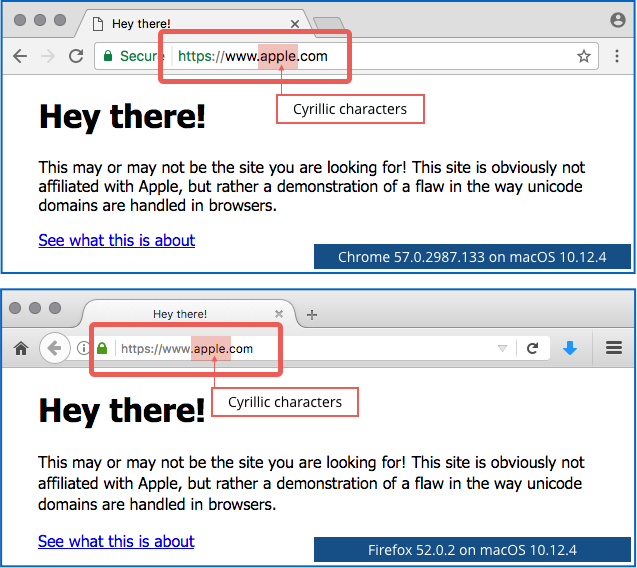Close the Chrome 'Hey there!' tab

pos(295,24)
